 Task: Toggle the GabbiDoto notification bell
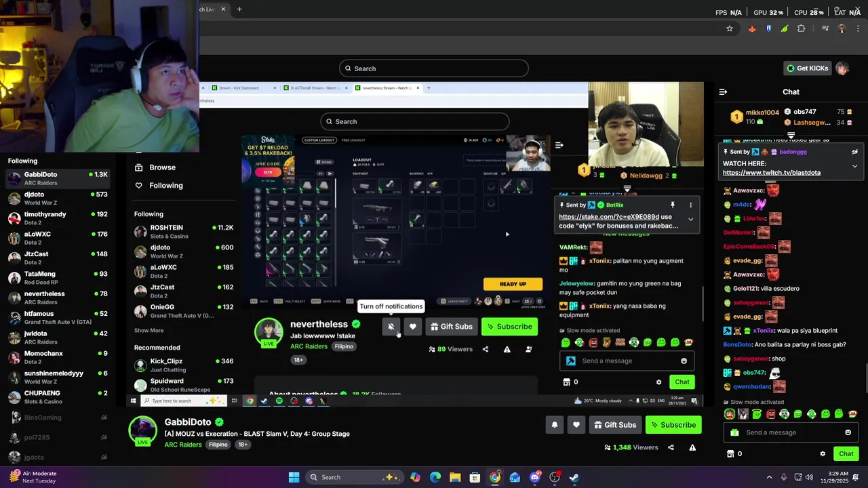pyautogui.click(x=554, y=425)
